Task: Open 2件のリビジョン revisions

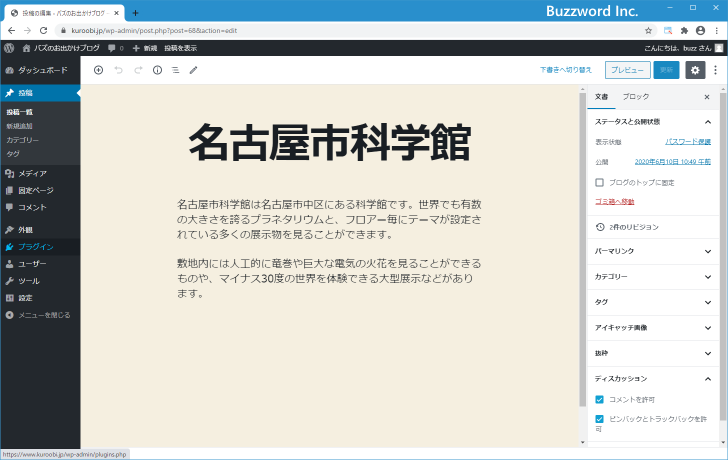Action: click(653, 227)
